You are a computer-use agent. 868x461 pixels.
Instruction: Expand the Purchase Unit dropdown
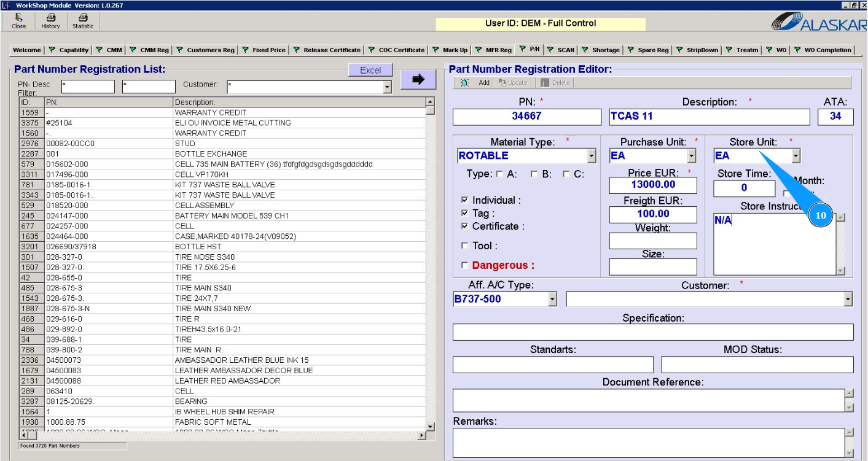tap(692, 156)
